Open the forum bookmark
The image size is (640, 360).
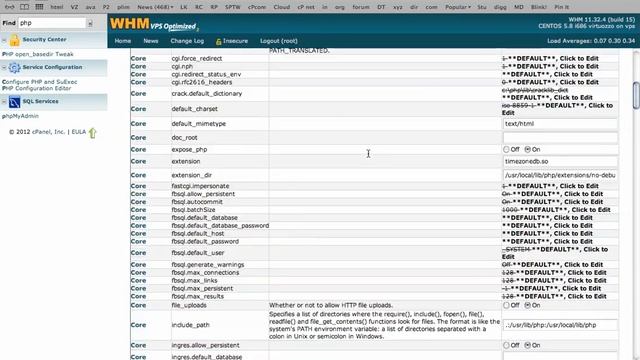coord(361,7)
